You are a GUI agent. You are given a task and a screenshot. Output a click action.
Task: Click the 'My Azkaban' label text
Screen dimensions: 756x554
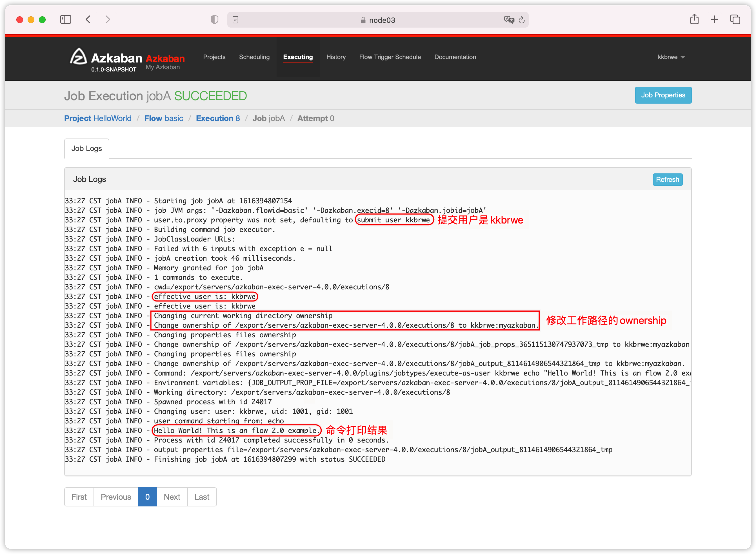click(163, 67)
